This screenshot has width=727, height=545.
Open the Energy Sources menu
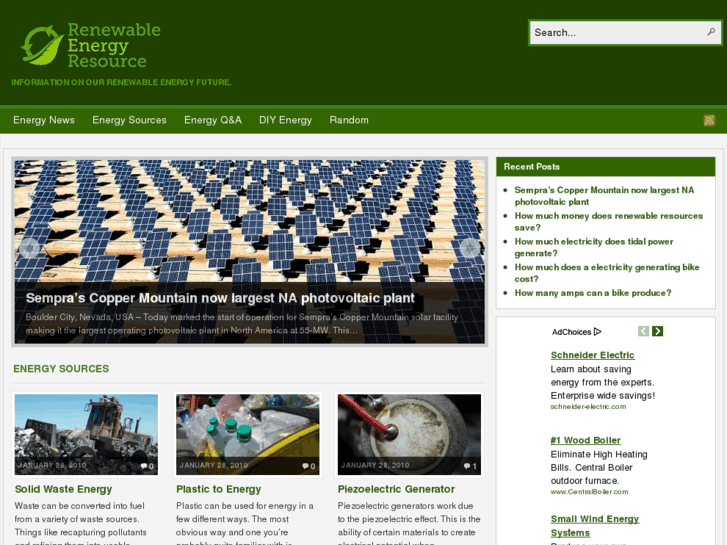click(129, 120)
